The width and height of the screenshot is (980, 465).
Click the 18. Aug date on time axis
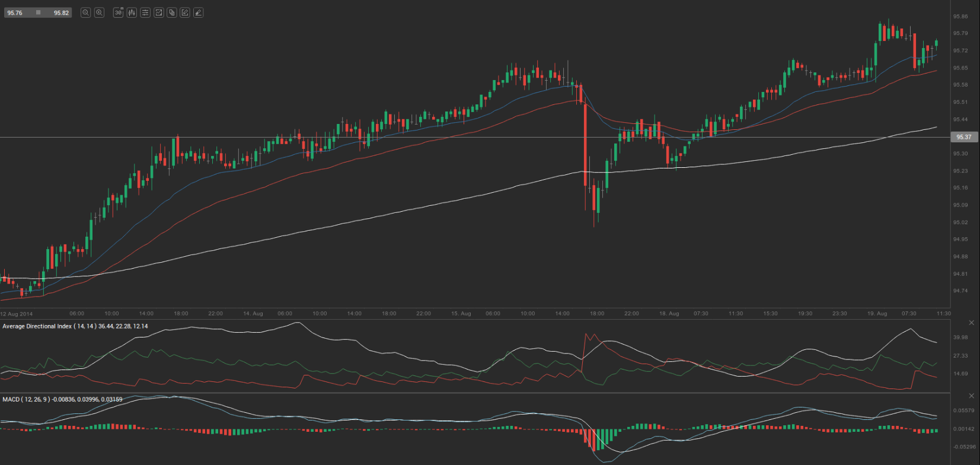click(669, 313)
